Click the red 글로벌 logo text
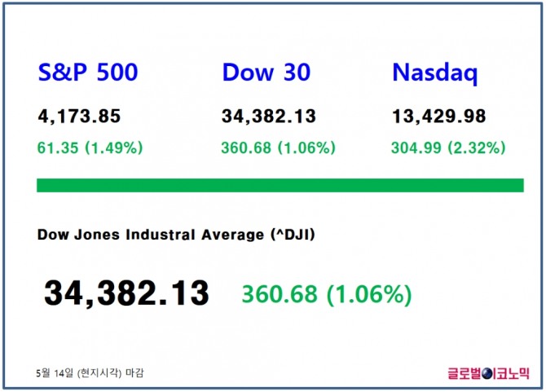The image size is (546, 392). click(x=465, y=373)
